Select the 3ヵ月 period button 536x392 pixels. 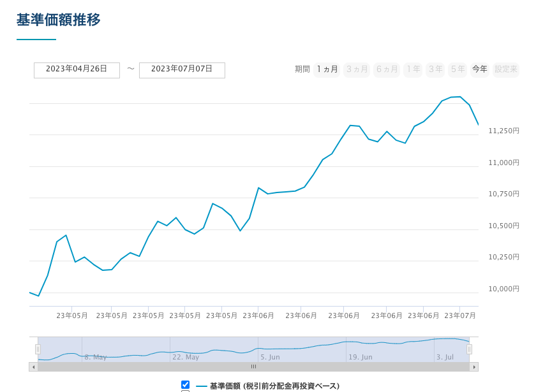357,69
